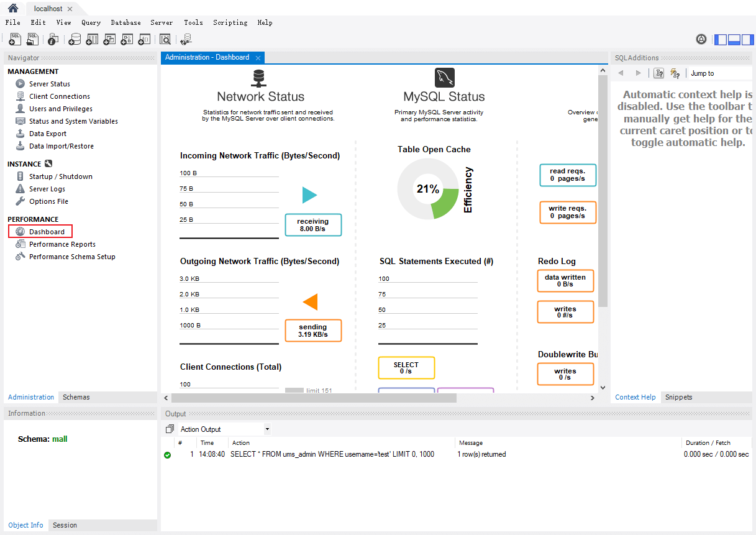Image resolution: width=756 pixels, height=535 pixels.
Task: Create a new table toolbar icon
Action: 92,39
